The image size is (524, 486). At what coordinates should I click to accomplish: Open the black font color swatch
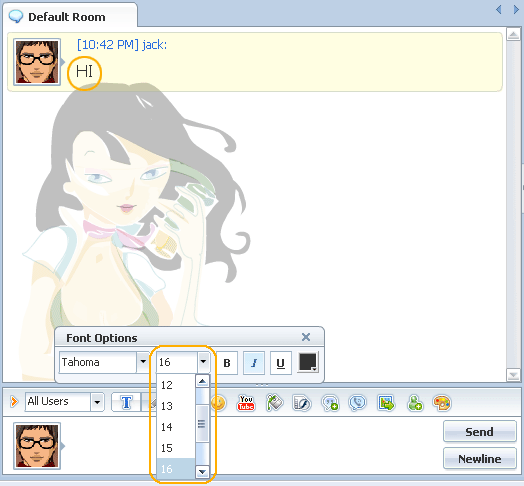pos(308,362)
